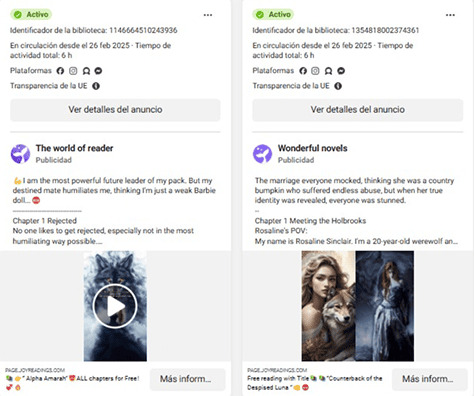Click Audience Network icon in Wonderful novels ad

click(x=328, y=71)
